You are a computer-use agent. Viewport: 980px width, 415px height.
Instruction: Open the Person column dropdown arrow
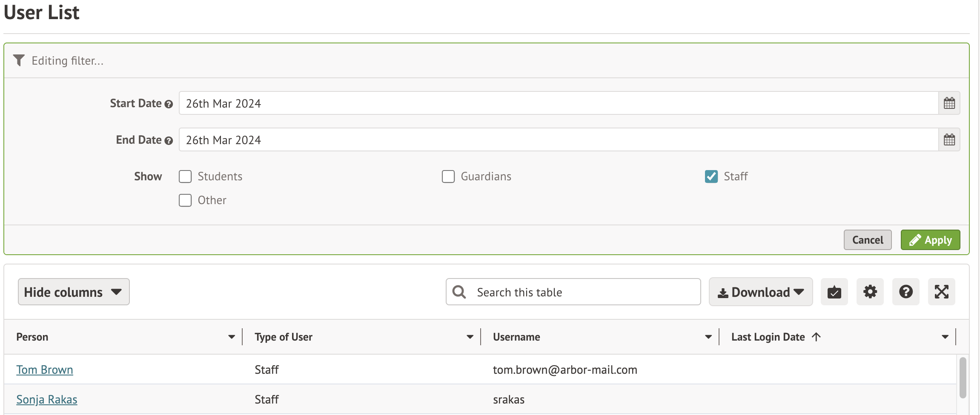[x=232, y=337]
